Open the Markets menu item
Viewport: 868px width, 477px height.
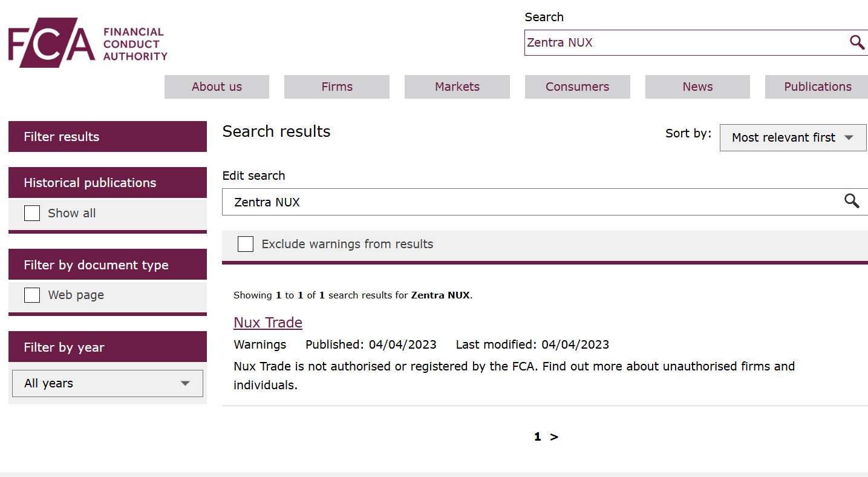pyautogui.click(x=457, y=87)
